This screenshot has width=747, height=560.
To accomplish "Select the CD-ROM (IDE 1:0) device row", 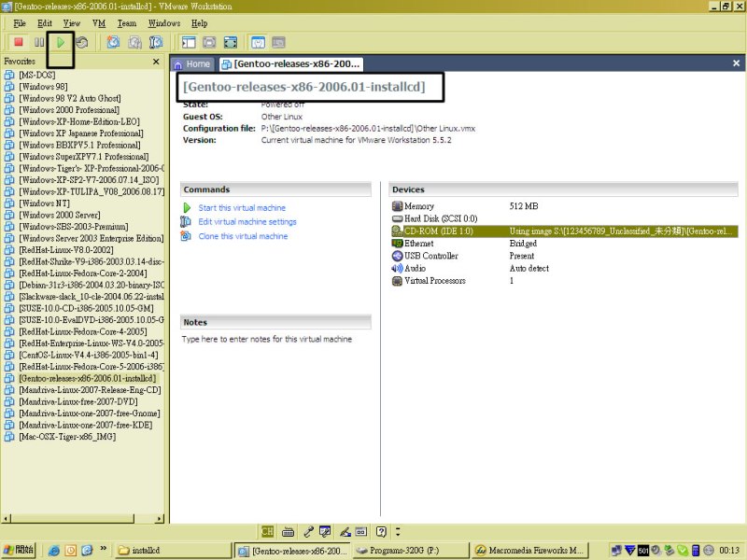I will pos(564,231).
